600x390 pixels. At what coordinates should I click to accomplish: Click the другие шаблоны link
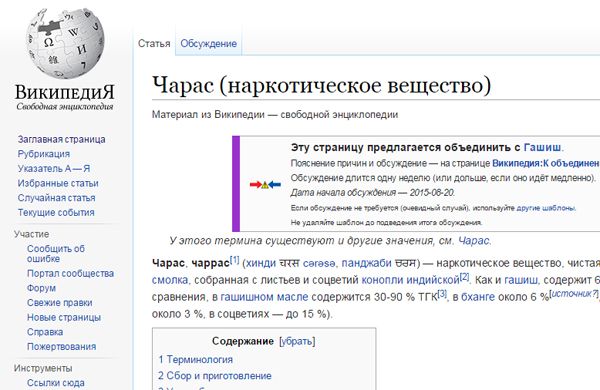(x=546, y=208)
